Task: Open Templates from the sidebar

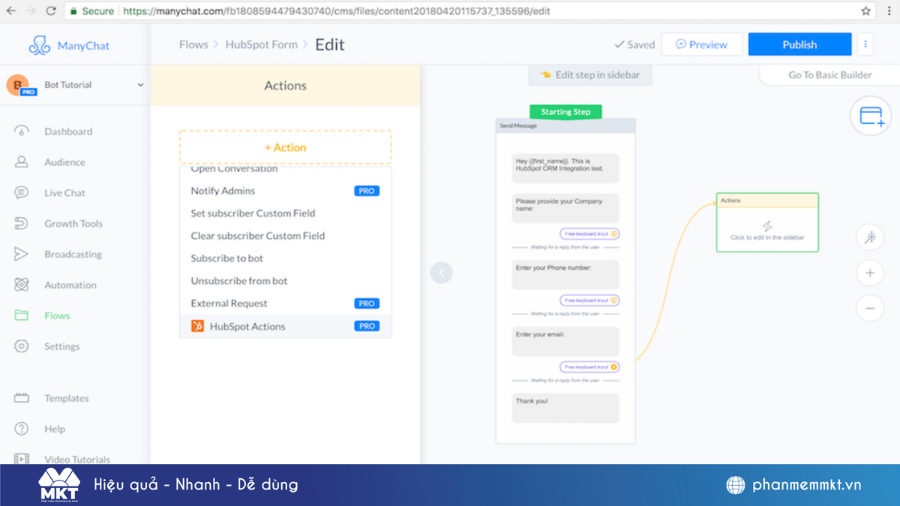Action: tap(66, 398)
